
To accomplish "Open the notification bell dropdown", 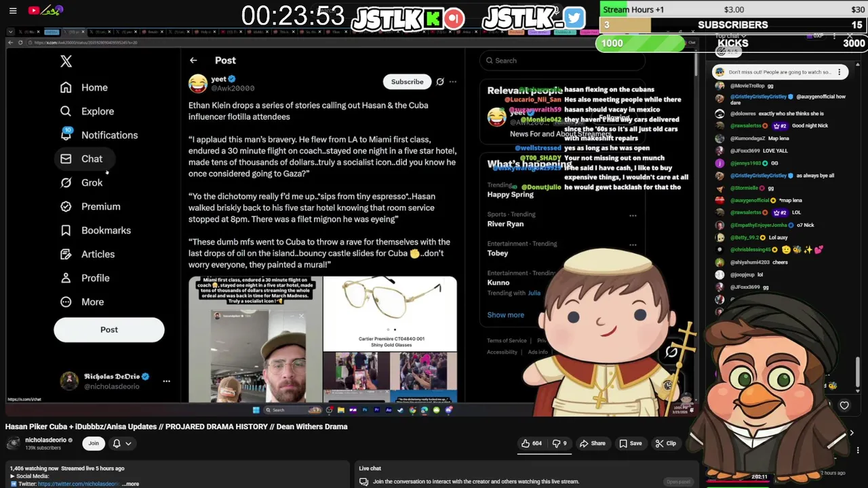I will (122, 443).
